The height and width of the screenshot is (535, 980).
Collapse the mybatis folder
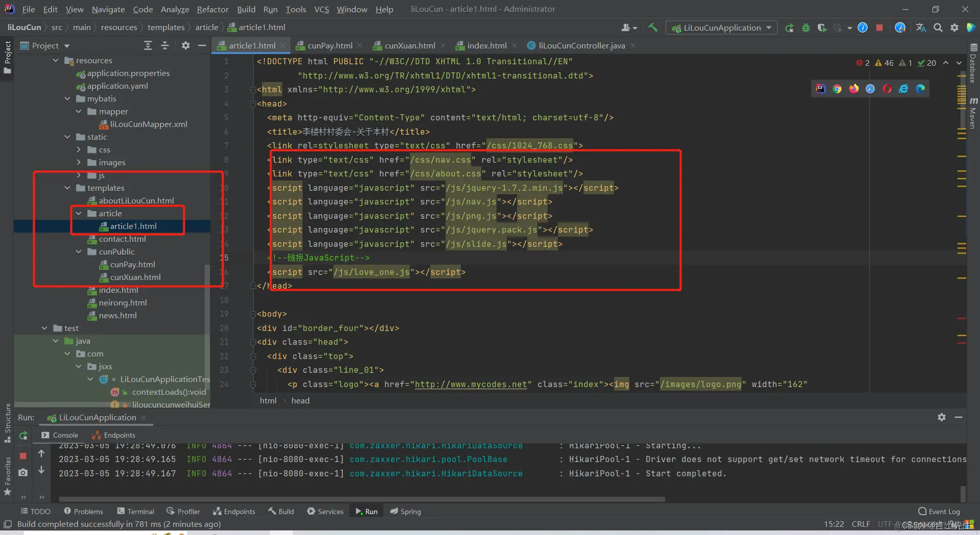(67, 99)
